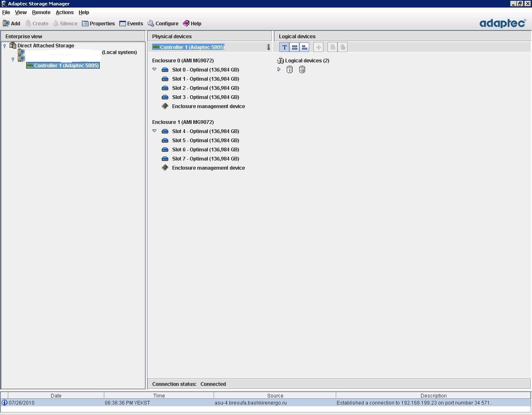Select the connection established event row

(x=266, y=403)
